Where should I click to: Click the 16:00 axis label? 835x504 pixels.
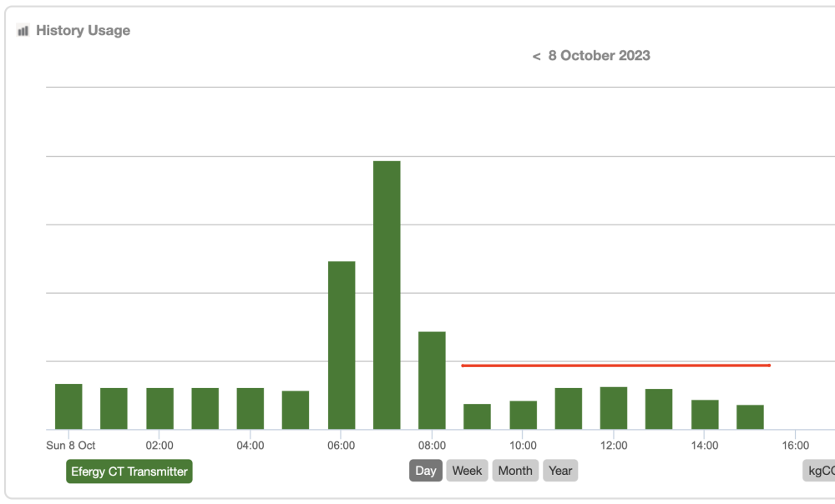coord(796,446)
